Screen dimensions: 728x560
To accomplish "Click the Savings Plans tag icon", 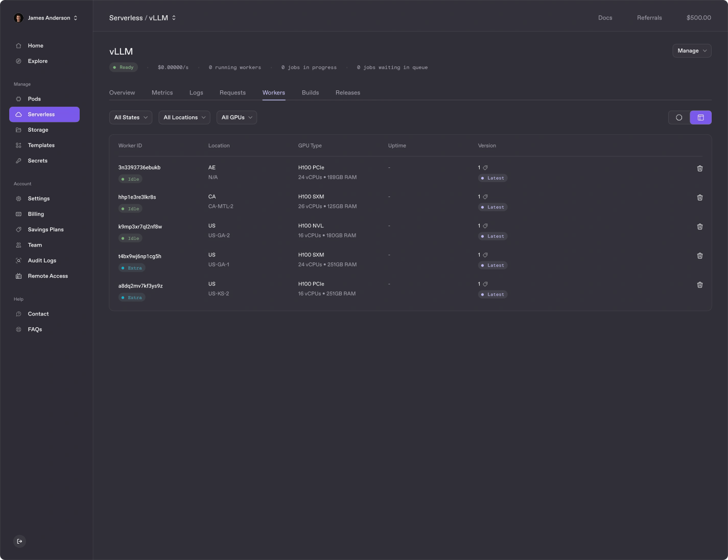I will pyautogui.click(x=18, y=230).
